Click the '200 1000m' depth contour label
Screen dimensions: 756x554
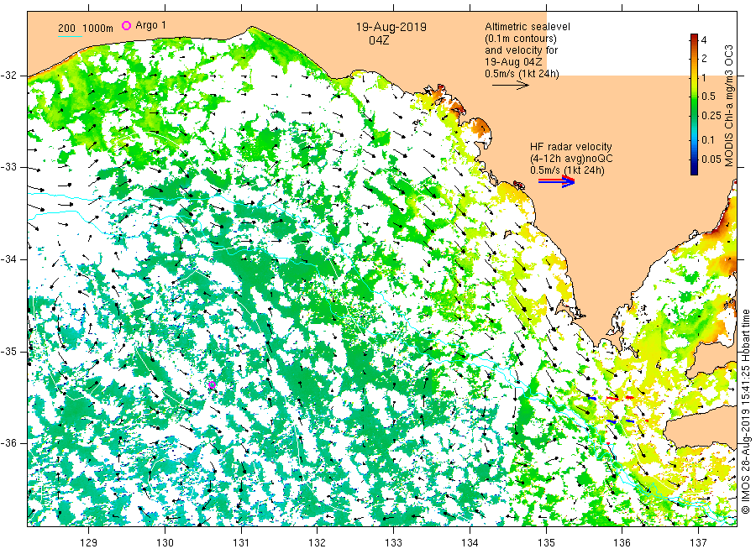coord(86,29)
